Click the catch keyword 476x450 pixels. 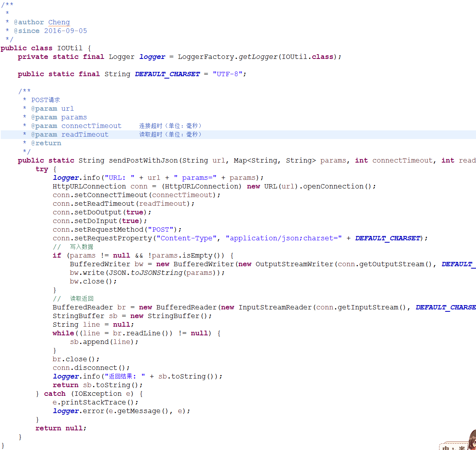55,394
